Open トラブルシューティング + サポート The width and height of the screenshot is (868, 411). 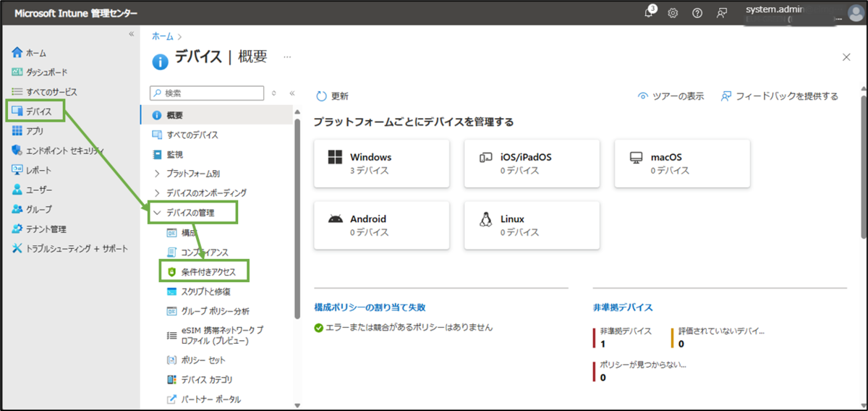[x=69, y=248]
